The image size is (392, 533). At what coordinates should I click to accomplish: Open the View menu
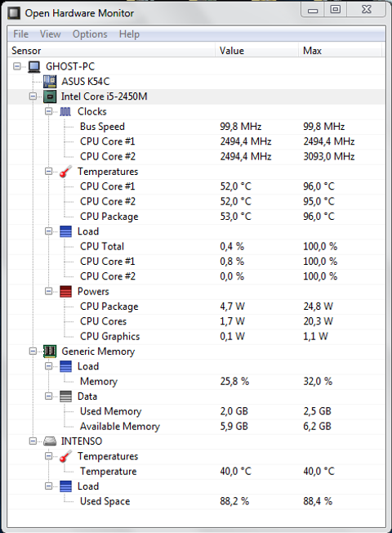pyautogui.click(x=50, y=34)
